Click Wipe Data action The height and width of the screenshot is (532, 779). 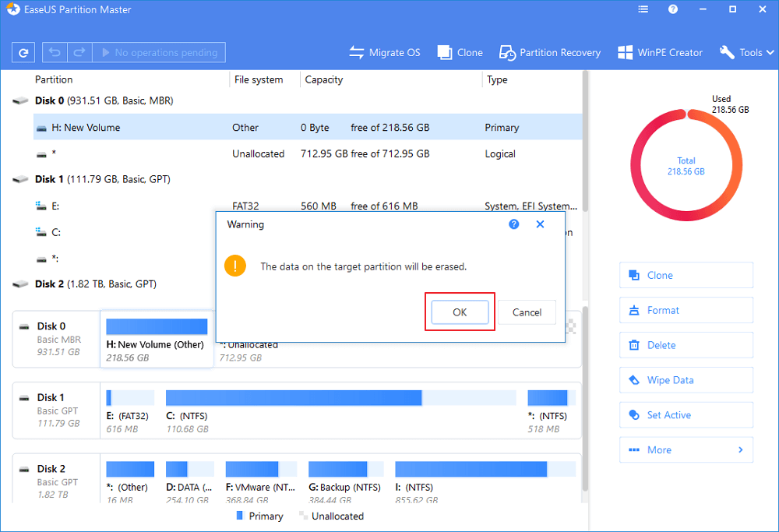point(686,380)
